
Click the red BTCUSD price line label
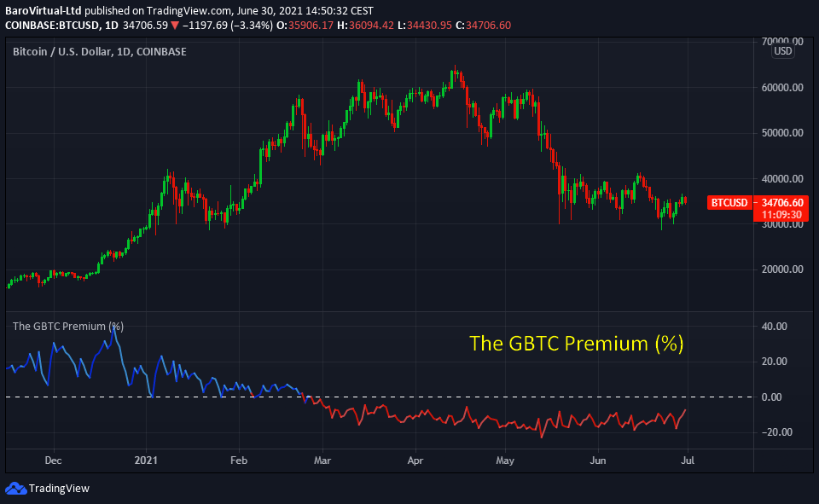[x=729, y=203]
